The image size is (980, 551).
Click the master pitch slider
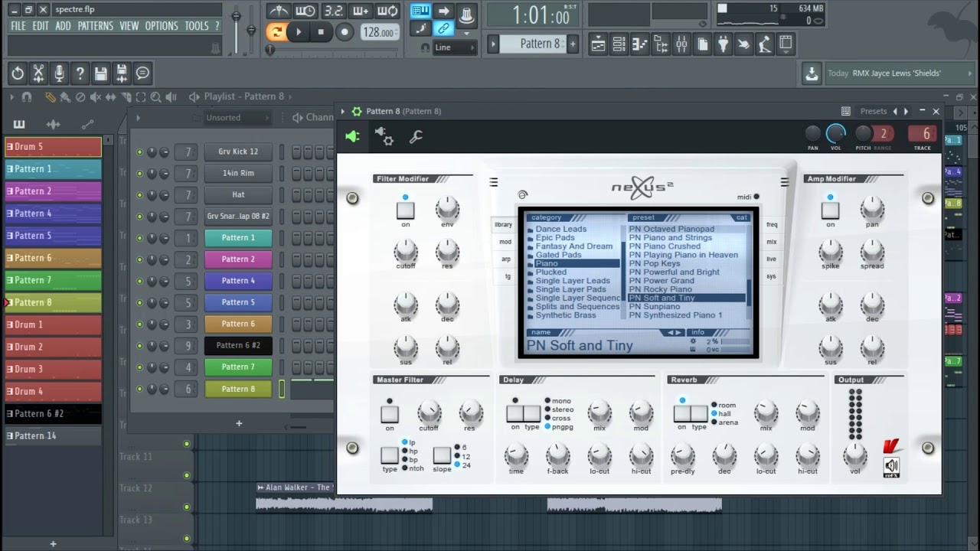coord(250,28)
